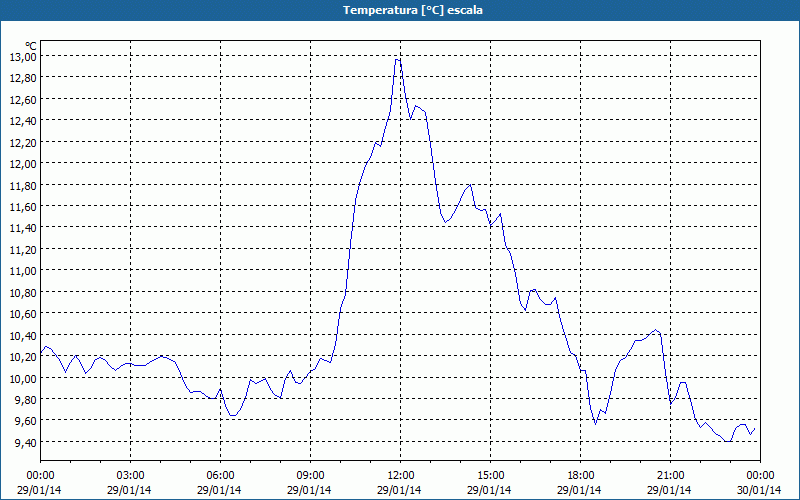
Task: Click the 09:00 time axis label
Action: tap(310, 476)
